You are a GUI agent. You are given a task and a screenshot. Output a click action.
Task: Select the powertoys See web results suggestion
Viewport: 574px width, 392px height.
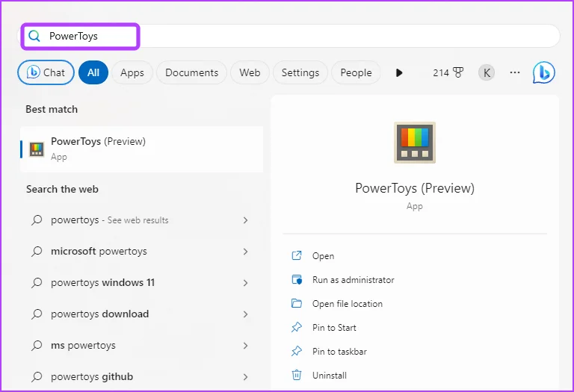click(142, 220)
